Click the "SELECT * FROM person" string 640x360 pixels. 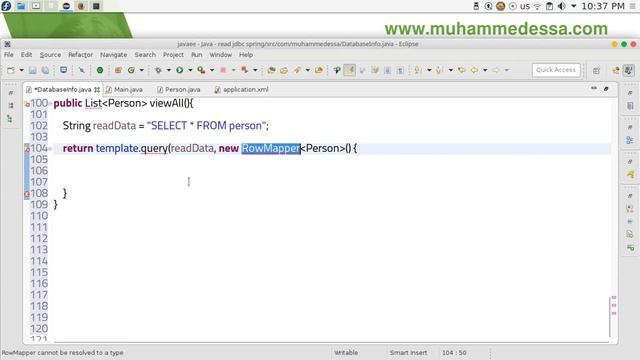tap(206, 126)
